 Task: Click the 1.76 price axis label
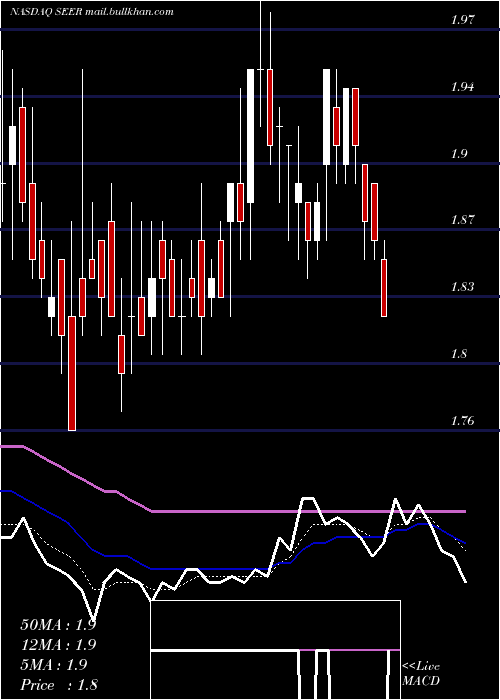pyautogui.click(x=461, y=421)
